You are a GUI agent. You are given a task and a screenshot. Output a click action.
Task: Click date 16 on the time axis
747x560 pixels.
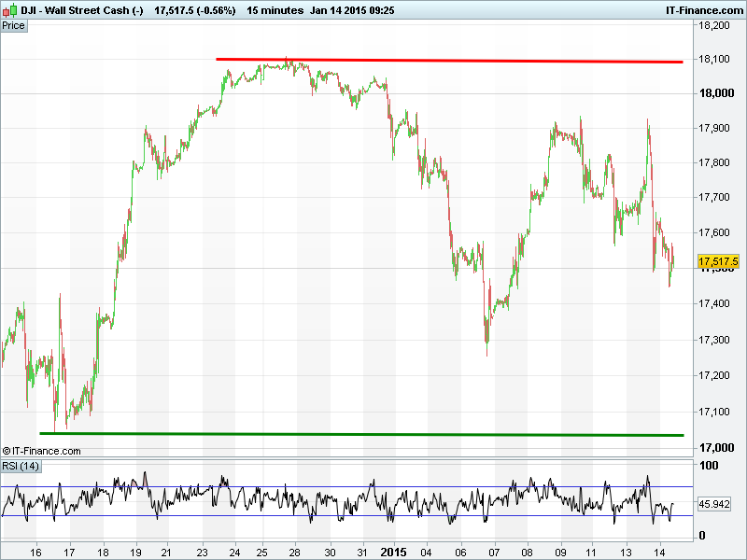(36, 552)
